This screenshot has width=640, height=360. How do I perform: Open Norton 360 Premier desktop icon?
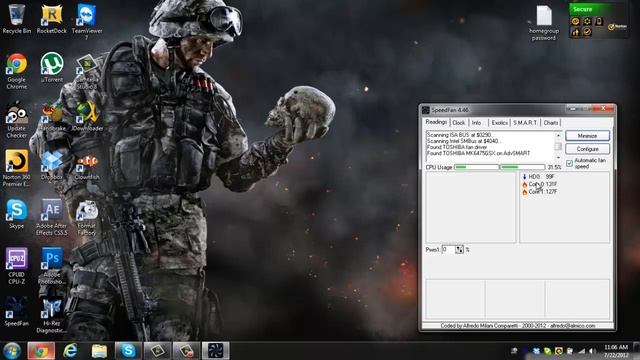click(16, 169)
